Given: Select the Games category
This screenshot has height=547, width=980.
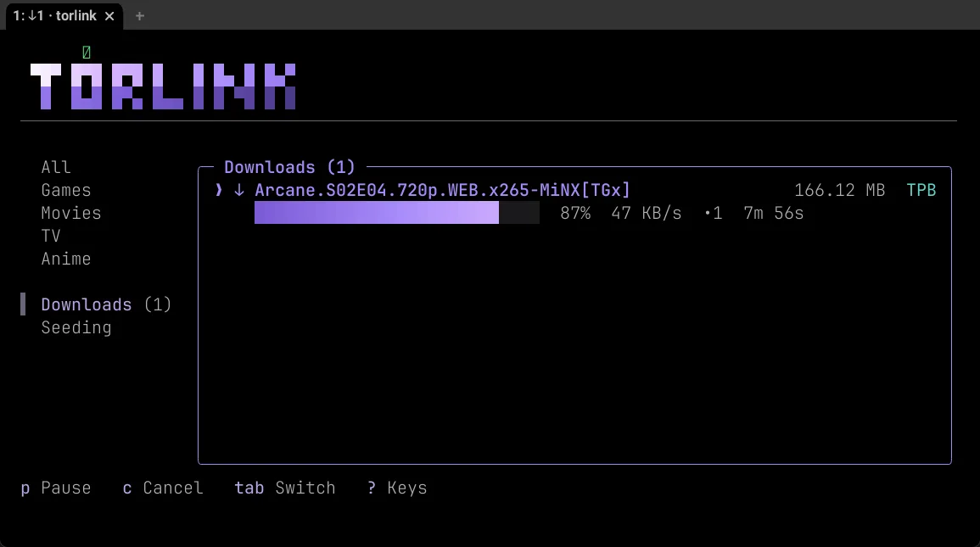Looking at the screenshot, I should pyautogui.click(x=66, y=191).
